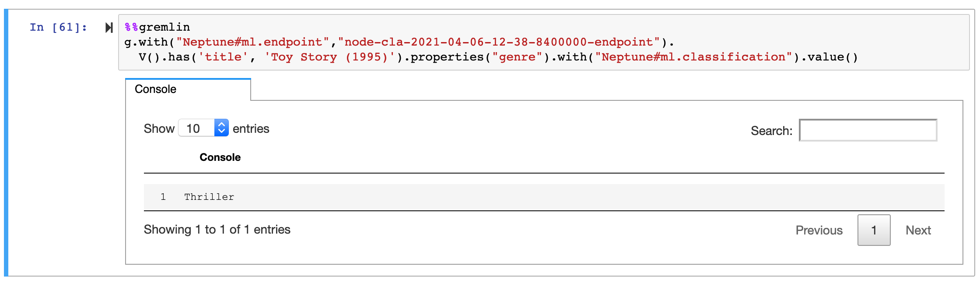Click the down stepper on entries selector
Screen dimensions: 980x284
point(221,131)
